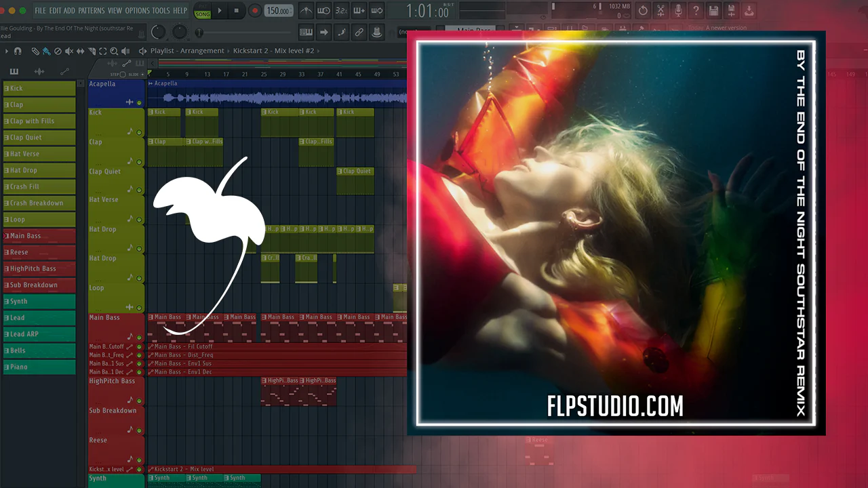Image resolution: width=868 pixels, height=488 pixels.
Task: Open the undo history icon
Action: click(x=643, y=11)
